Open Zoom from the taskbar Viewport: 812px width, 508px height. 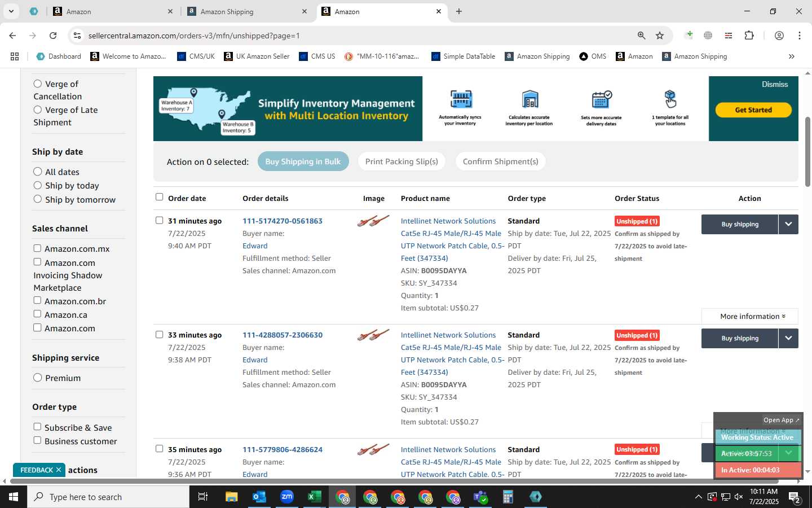point(287,497)
